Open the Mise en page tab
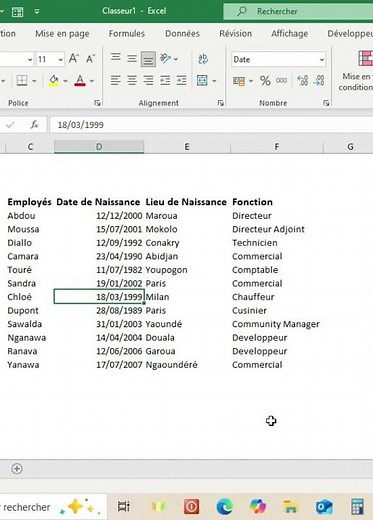Screen dimensions: 373x520 click(62, 34)
